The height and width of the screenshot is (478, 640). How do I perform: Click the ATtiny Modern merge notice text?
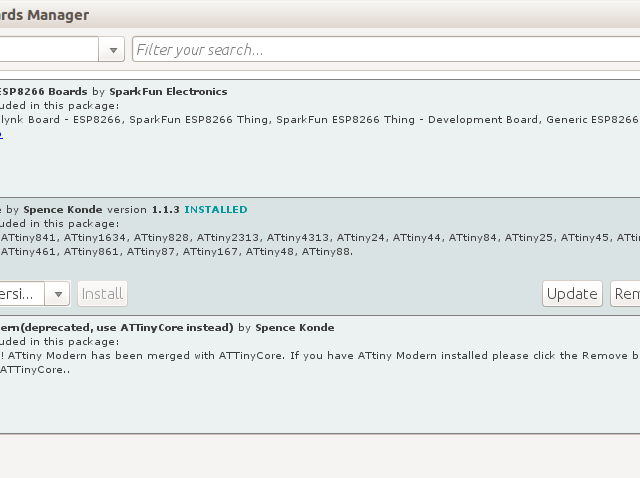click(x=320, y=356)
